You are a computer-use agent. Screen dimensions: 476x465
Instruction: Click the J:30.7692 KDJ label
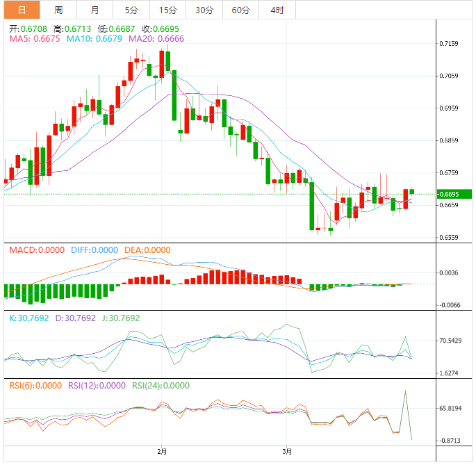[x=121, y=318]
